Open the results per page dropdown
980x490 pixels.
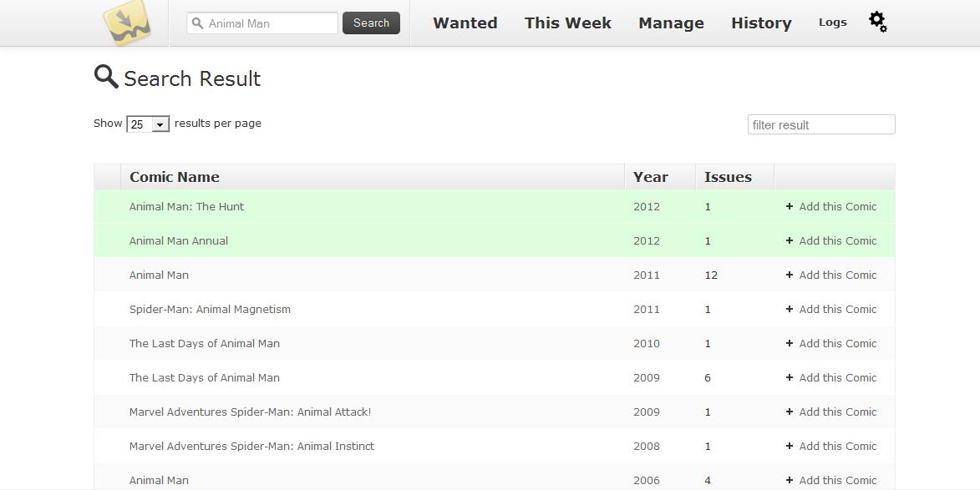click(x=148, y=124)
